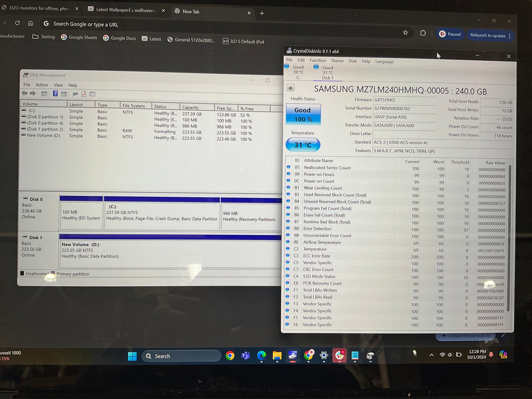Screen dimensions: 532x399
Task: Click the back arrow in Disk Management toolbar
Action: pos(25,93)
